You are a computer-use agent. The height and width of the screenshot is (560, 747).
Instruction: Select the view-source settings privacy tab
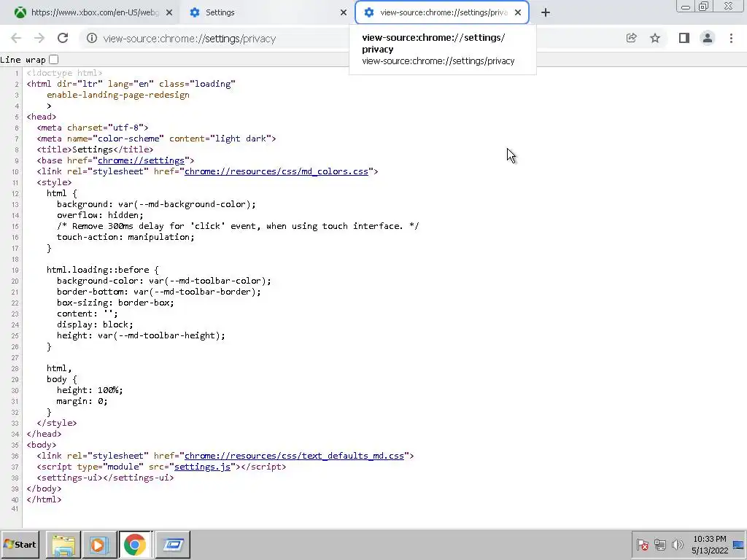pyautogui.click(x=442, y=12)
